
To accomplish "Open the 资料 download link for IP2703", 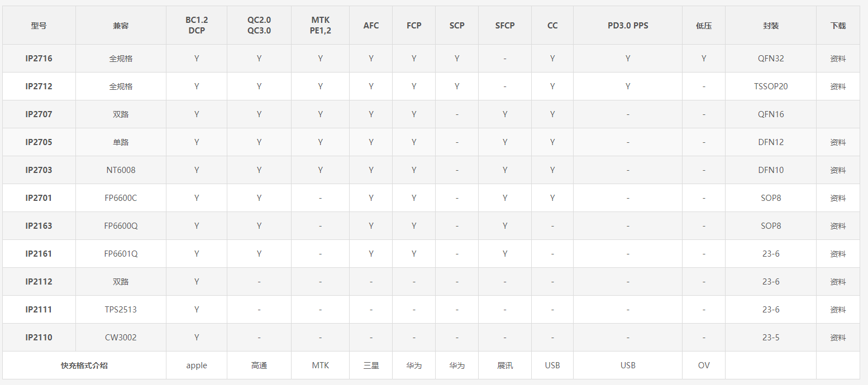I will click(838, 170).
